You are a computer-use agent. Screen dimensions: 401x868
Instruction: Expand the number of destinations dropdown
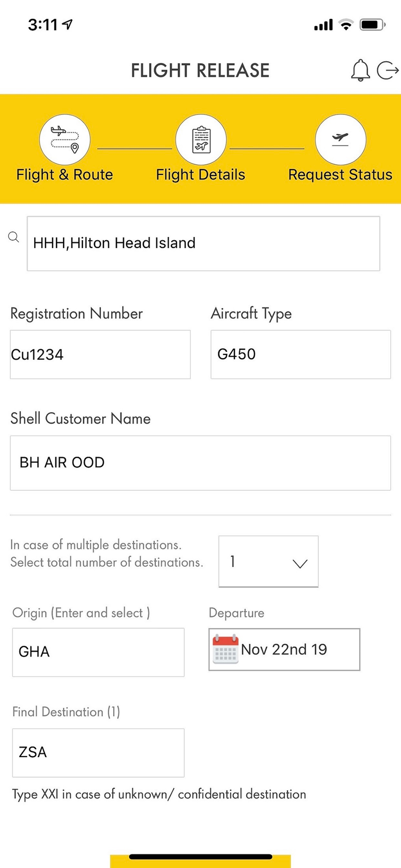click(x=268, y=561)
